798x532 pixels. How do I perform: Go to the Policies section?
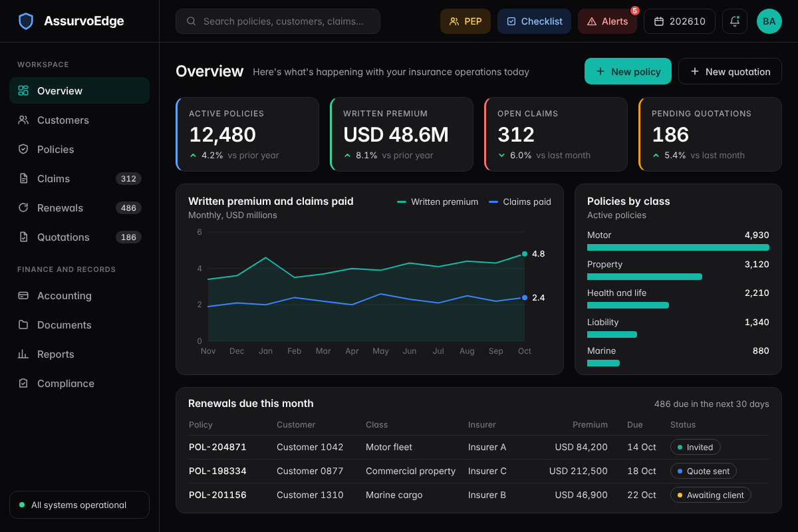(79, 149)
